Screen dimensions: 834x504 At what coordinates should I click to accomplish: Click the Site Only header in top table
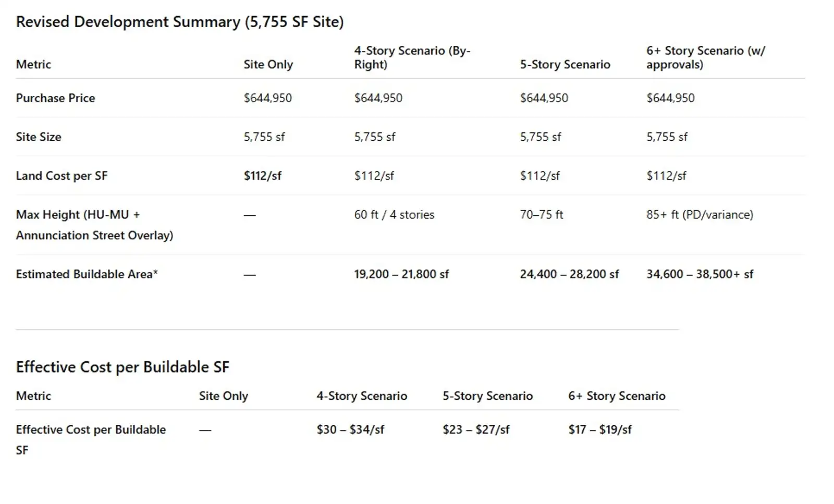tap(268, 65)
